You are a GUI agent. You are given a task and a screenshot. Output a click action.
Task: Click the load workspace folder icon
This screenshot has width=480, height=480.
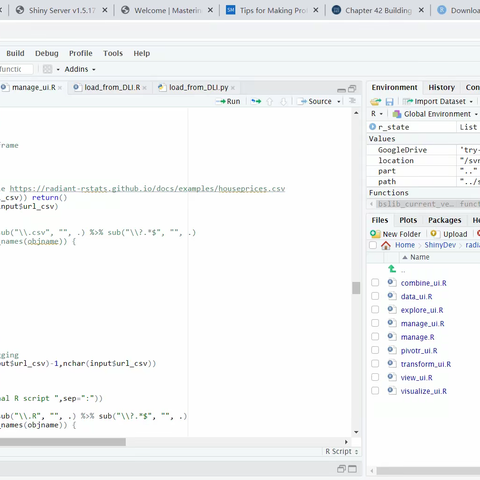(376, 101)
